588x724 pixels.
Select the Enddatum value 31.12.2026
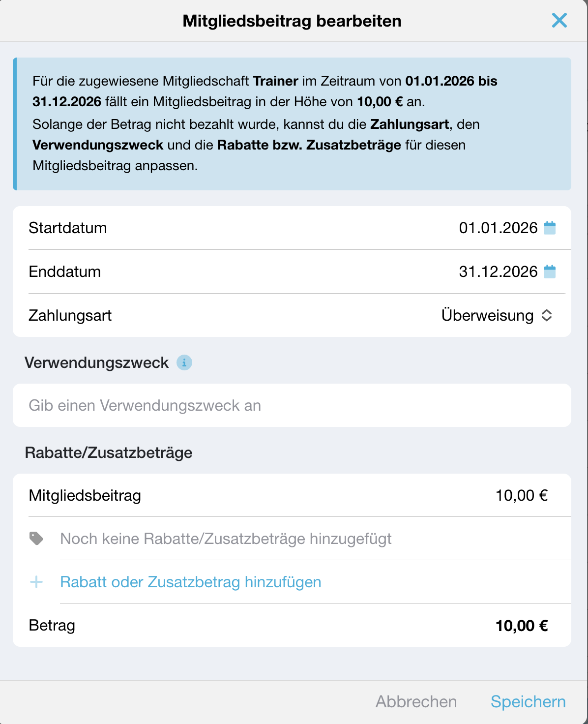tap(498, 271)
